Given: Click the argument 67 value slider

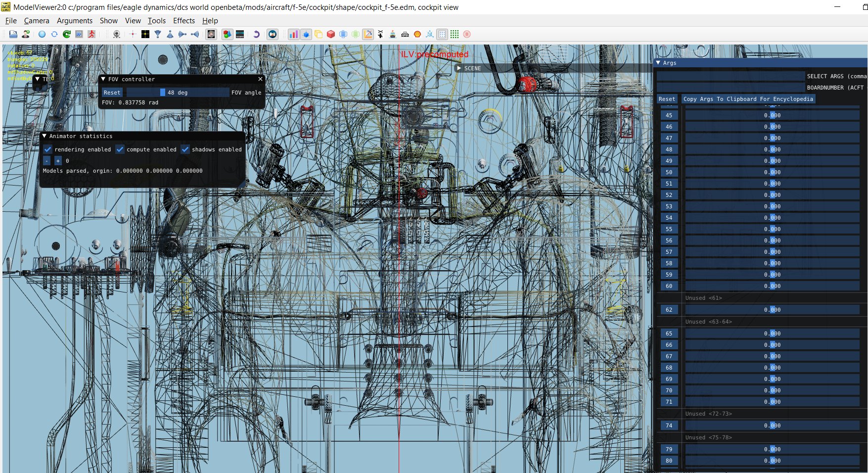Looking at the screenshot, I should click(772, 356).
